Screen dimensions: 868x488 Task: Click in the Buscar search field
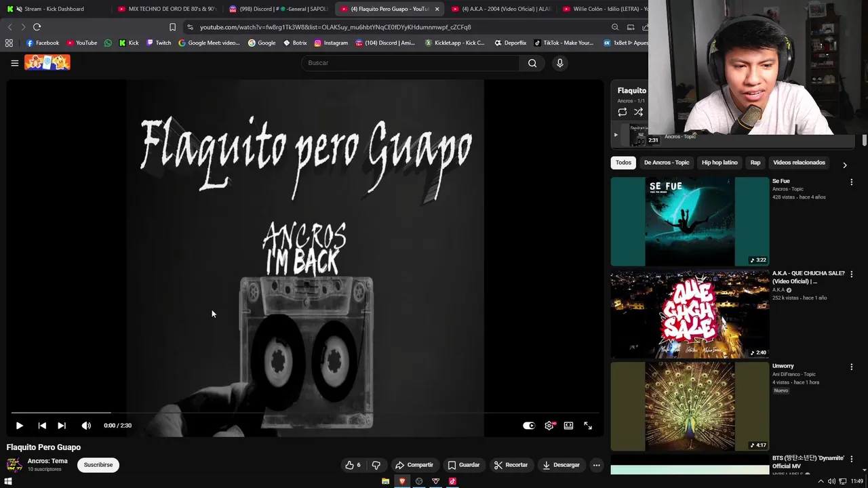click(x=410, y=63)
